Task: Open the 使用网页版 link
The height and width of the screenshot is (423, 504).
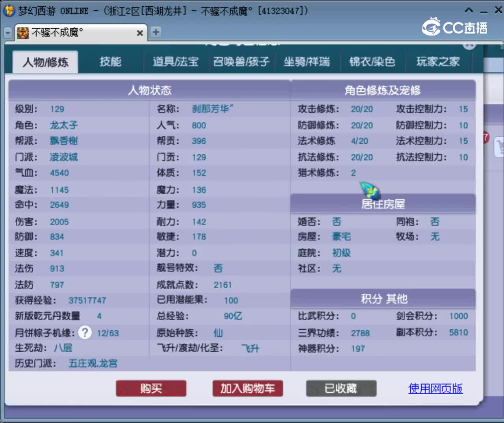Action: click(x=435, y=388)
